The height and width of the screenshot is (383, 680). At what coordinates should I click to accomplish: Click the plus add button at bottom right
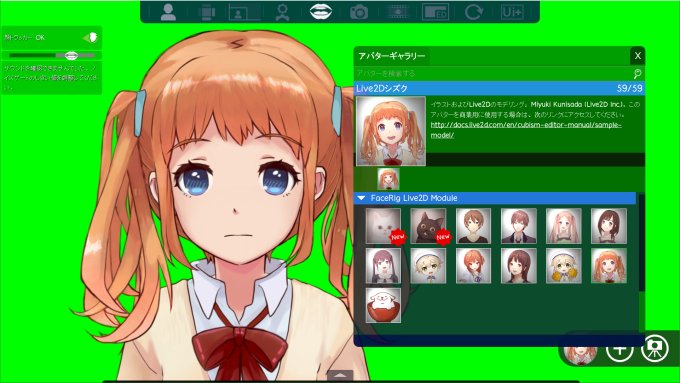click(x=619, y=348)
